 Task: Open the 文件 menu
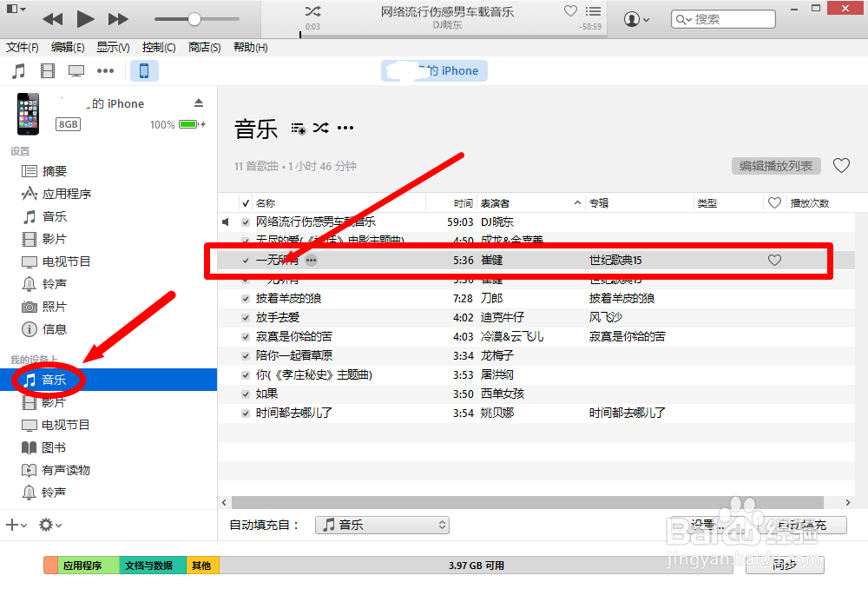tap(23, 48)
